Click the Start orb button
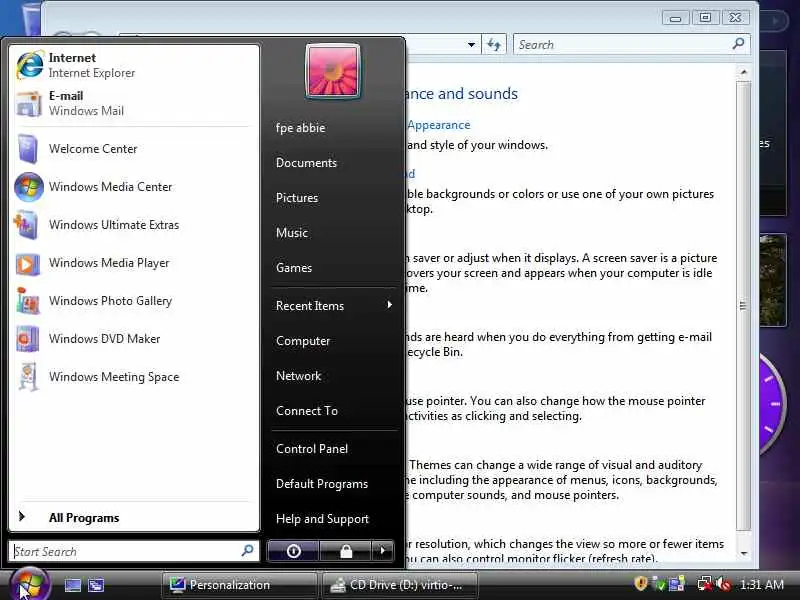Viewport: 800px width, 600px height. tap(29, 585)
